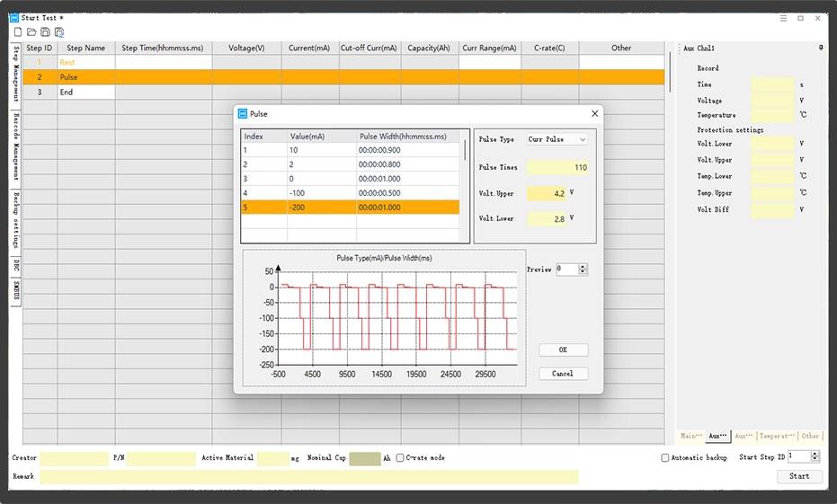
Task: Click the Record Temperature field in Aux panel
Action: click(x=773, y=115)
